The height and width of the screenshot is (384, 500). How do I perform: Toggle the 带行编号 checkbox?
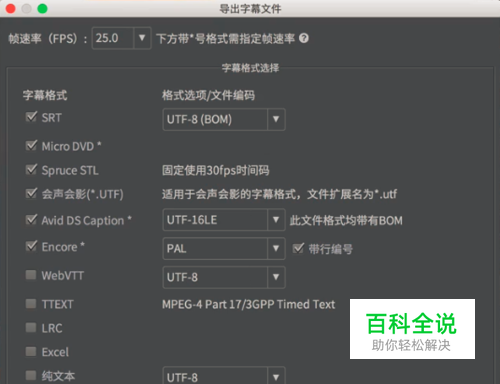(298, 248)
